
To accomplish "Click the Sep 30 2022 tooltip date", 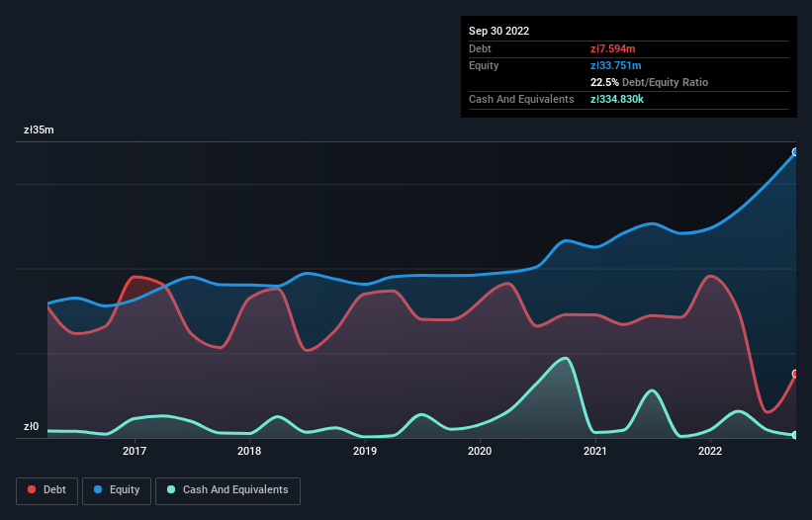I will (x=499, y=31).
